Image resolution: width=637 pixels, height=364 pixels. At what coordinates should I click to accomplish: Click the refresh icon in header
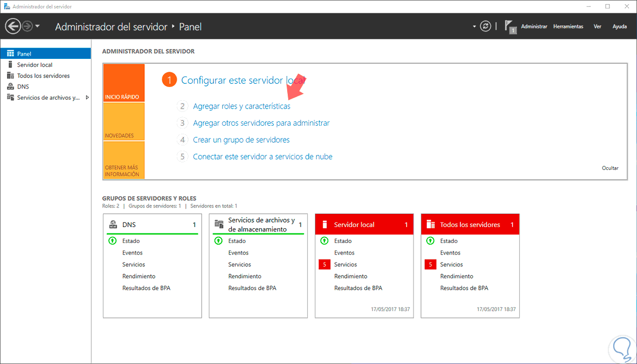pos(485,26)
